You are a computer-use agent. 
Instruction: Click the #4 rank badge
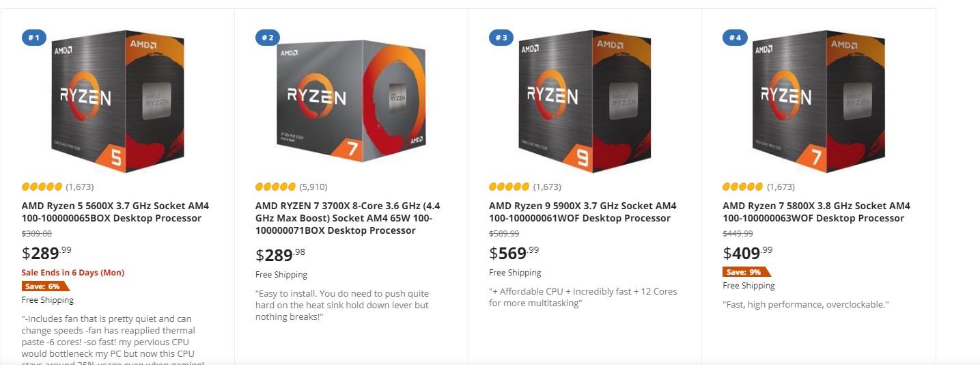pyautogui.click(x=735, y=38)
